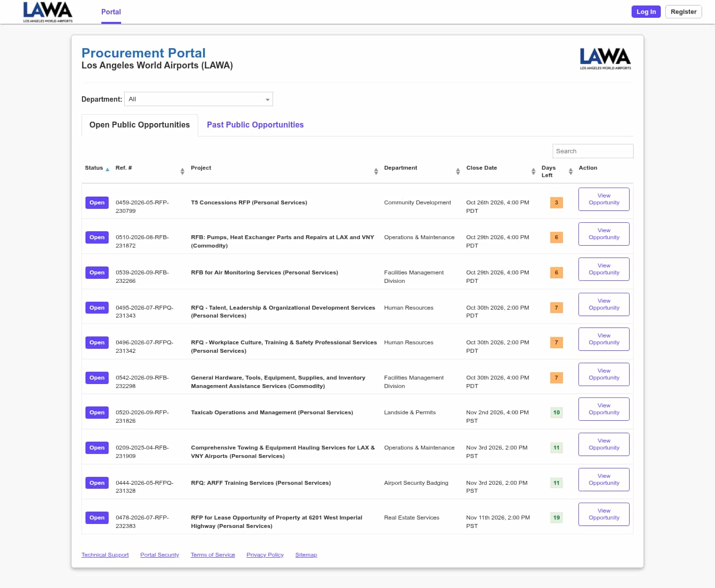715x588 pixels.
Task: Sort by Ref. # column arrows
Action: coord(182,171)
